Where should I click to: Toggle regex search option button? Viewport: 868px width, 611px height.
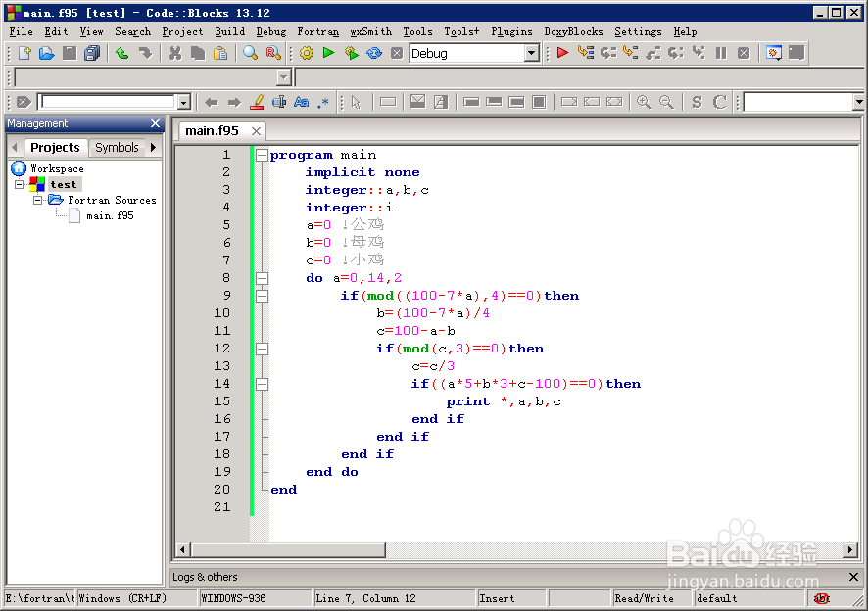pyautogui.click(x=323, y=102)
